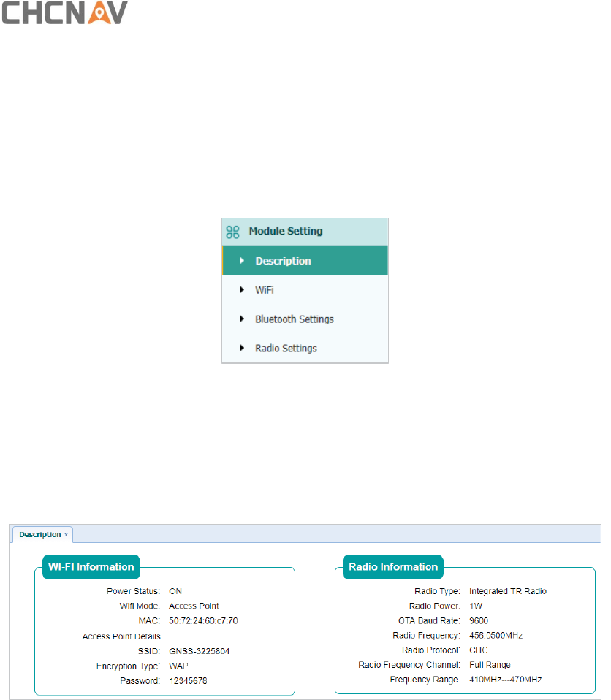
Task: Open the Module Setting header
Action: pyautogui.click(x=305, y=232)
